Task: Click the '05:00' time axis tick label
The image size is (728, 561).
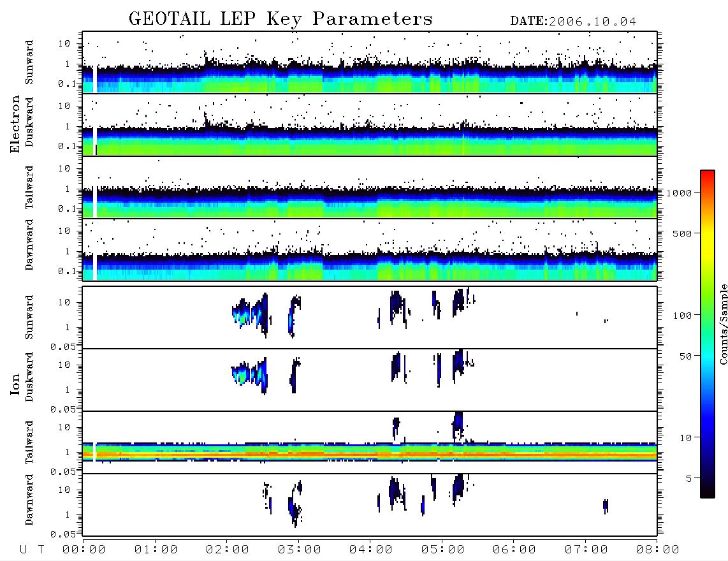Action: click(x=443, y=550)
